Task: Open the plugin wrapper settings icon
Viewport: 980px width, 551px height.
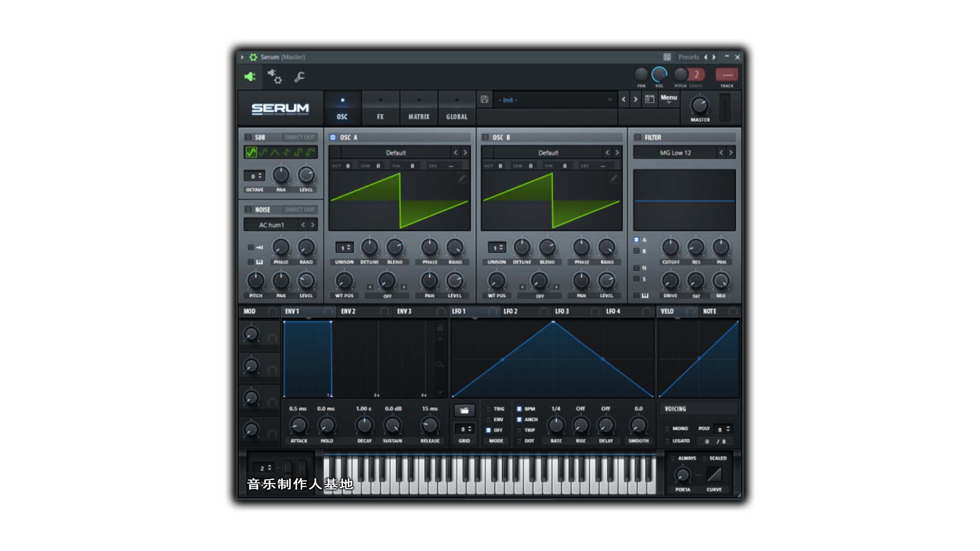Action: point(275,77)
